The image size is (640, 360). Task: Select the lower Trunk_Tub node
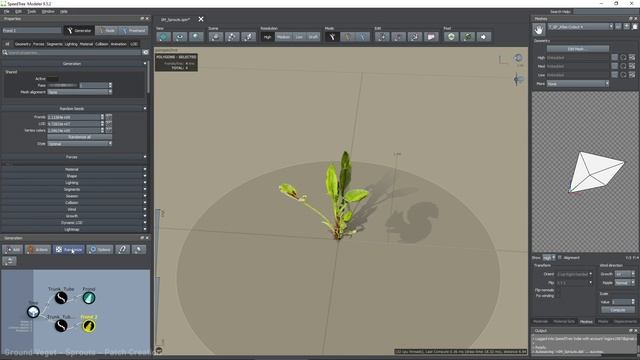tap(61, 325)
